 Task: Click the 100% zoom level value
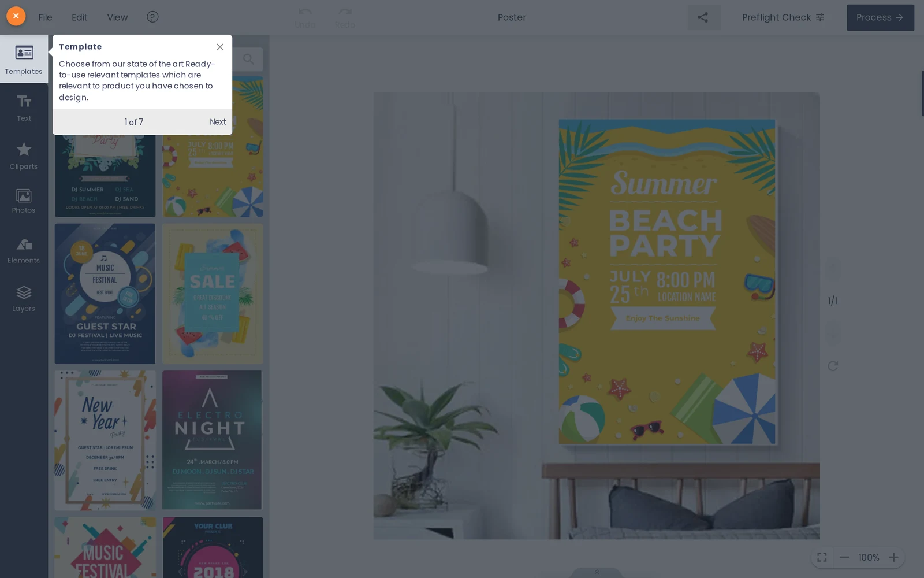pyautogui.click(x=869, y=558)
